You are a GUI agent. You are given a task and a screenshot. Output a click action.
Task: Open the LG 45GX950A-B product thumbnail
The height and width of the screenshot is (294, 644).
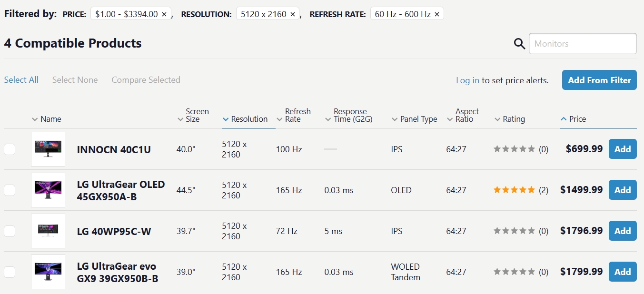coord(48,190)
